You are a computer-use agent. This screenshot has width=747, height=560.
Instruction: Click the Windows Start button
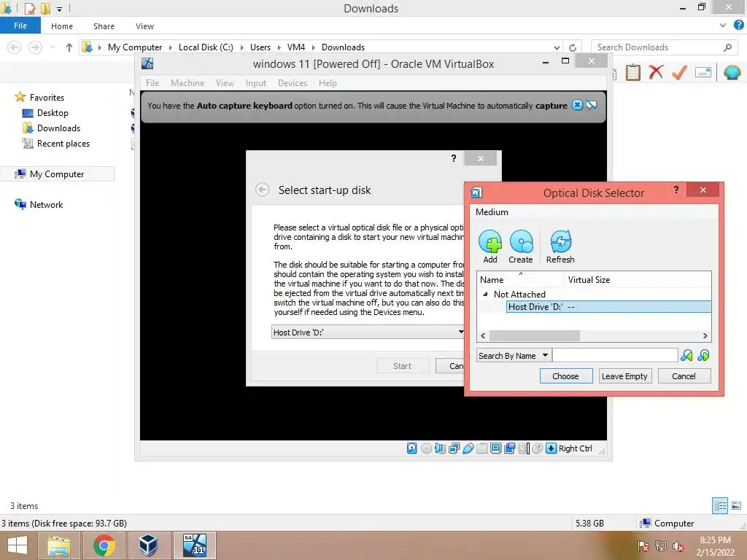(x=18, y=545)
